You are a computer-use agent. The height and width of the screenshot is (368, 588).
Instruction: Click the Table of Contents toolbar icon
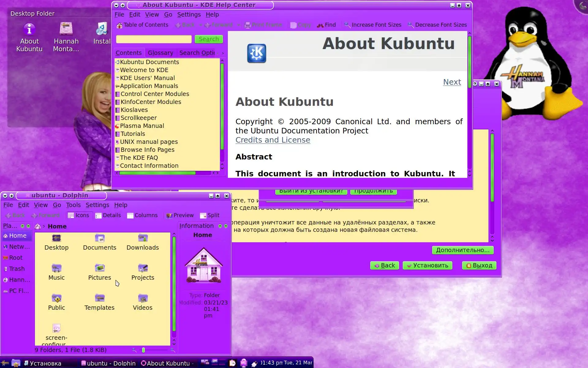pyautogui.click(x=119, y=25)
